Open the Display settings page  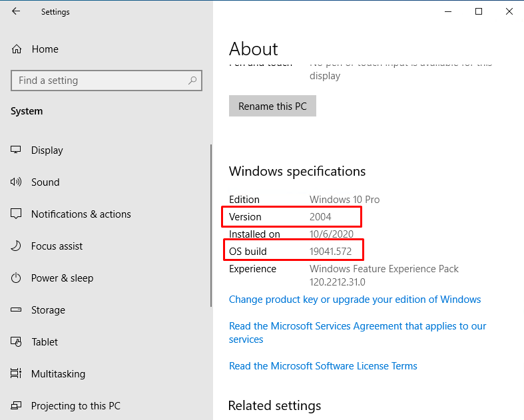click(x=47, y=150)
